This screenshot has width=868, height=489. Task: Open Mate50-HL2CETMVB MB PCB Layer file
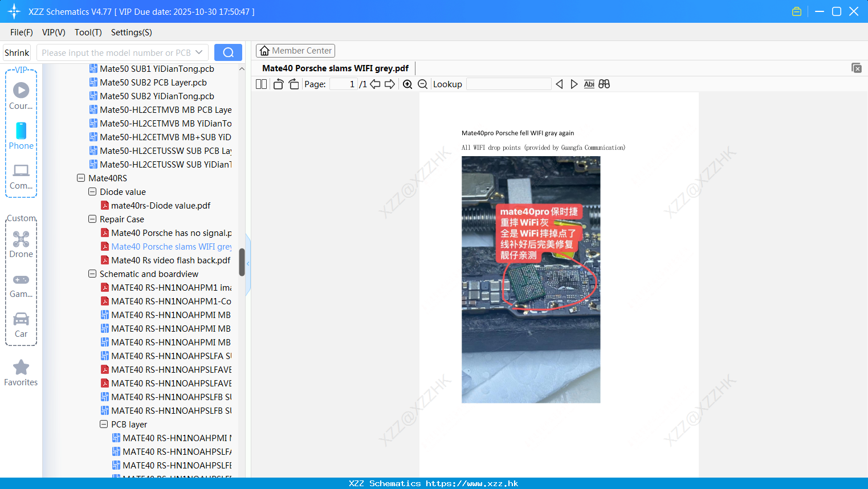pyautogui.click(x=161, y=109)
